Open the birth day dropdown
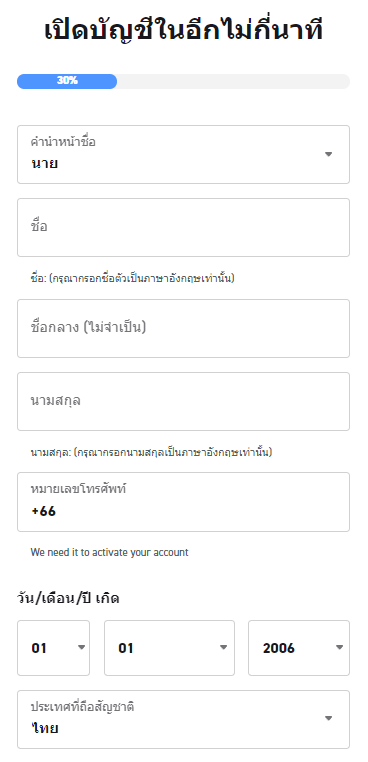The width and height of the screenshot is (368, 762). tap(53, 648)
